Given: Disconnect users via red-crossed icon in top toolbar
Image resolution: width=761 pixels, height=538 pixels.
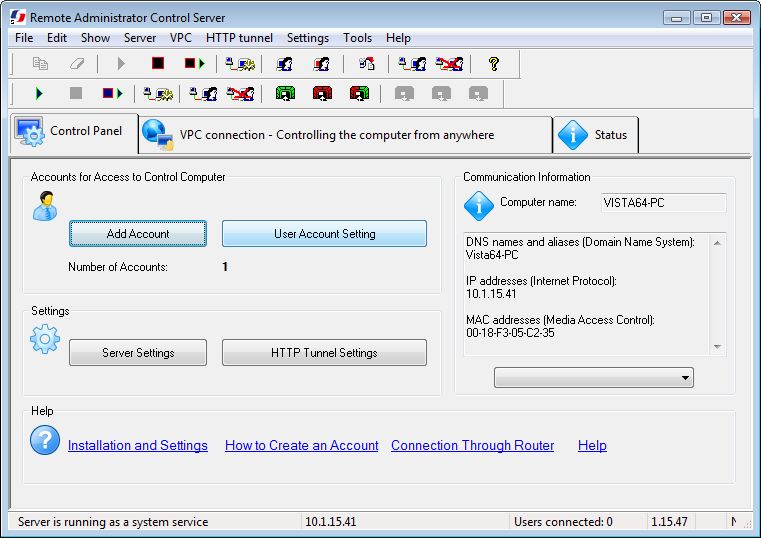Looking at the screenshot, I should [449, 64].
